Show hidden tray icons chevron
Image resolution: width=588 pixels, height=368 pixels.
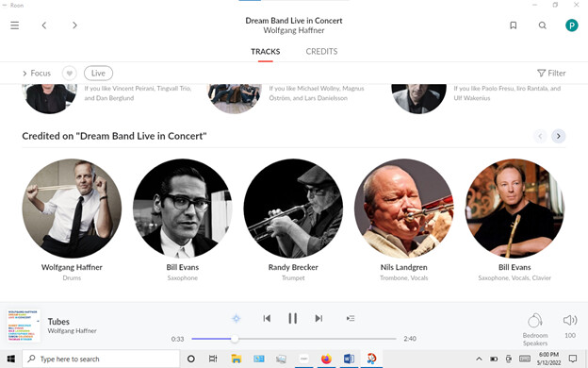pyautogui.click(x=479, y=359)
